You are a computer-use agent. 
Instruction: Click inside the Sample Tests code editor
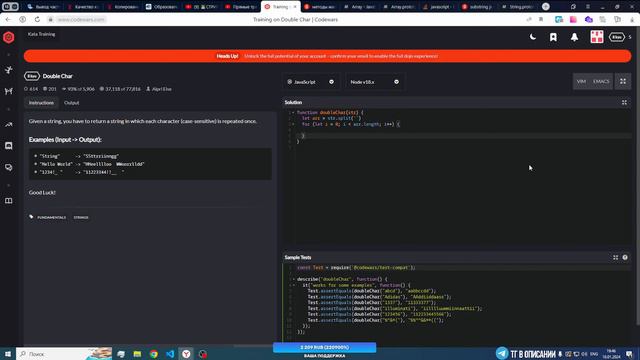[457, 302]
